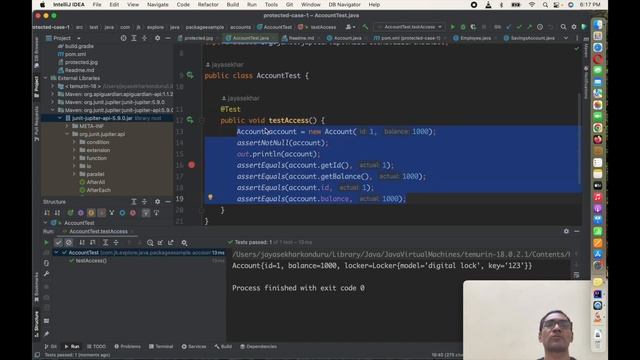Run AccountTest.testAccess with green play button
The height and width of the screenshot is (360, 640).
[x=452, y=27]
